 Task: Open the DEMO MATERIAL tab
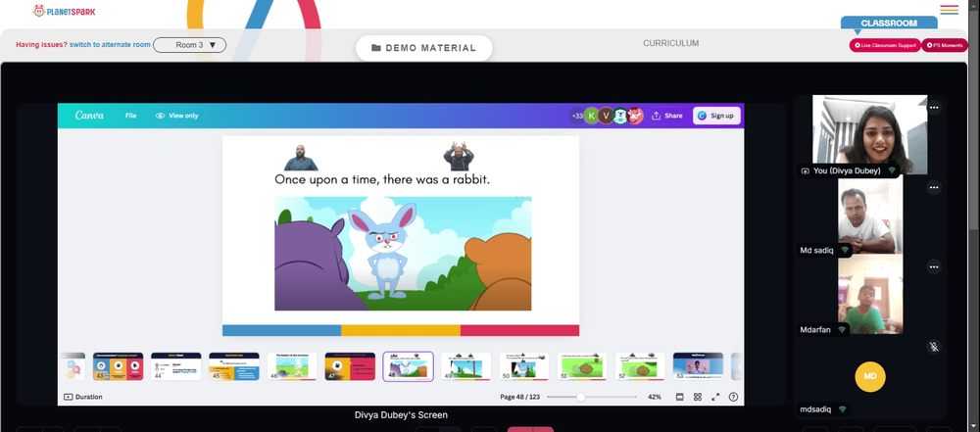coord(423,48)
